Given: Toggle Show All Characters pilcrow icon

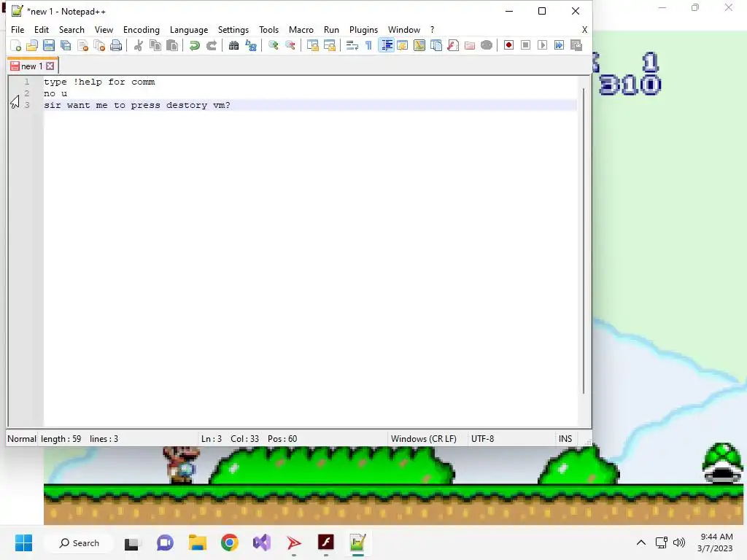Looking at the screenshot, I should 368,46.
